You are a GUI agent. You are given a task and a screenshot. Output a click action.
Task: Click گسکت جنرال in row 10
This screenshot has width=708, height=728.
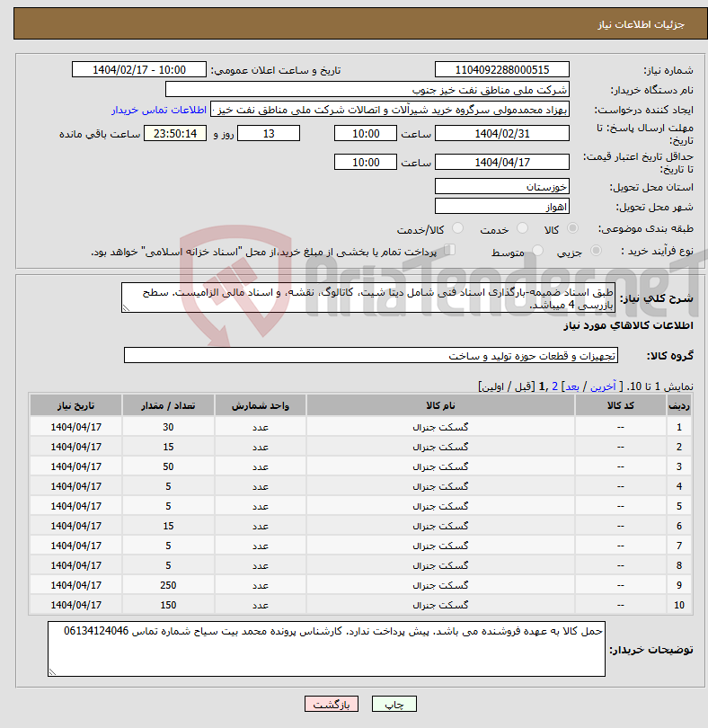[x=440, y=605]
